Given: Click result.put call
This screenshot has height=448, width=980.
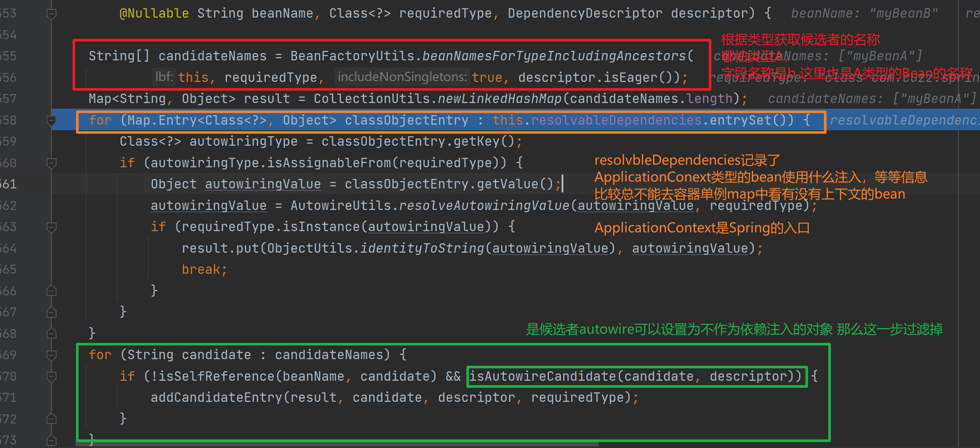Looking at the screenshot, I should click(x=220, y=248).
